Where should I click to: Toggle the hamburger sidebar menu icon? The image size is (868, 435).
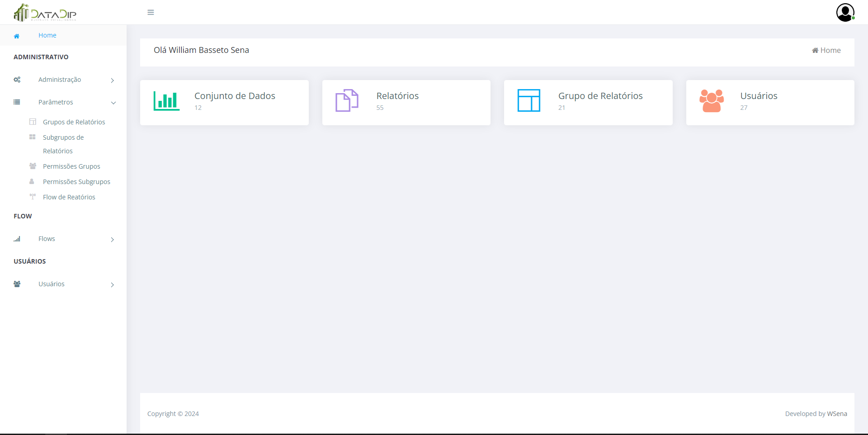tap(151, 13)
